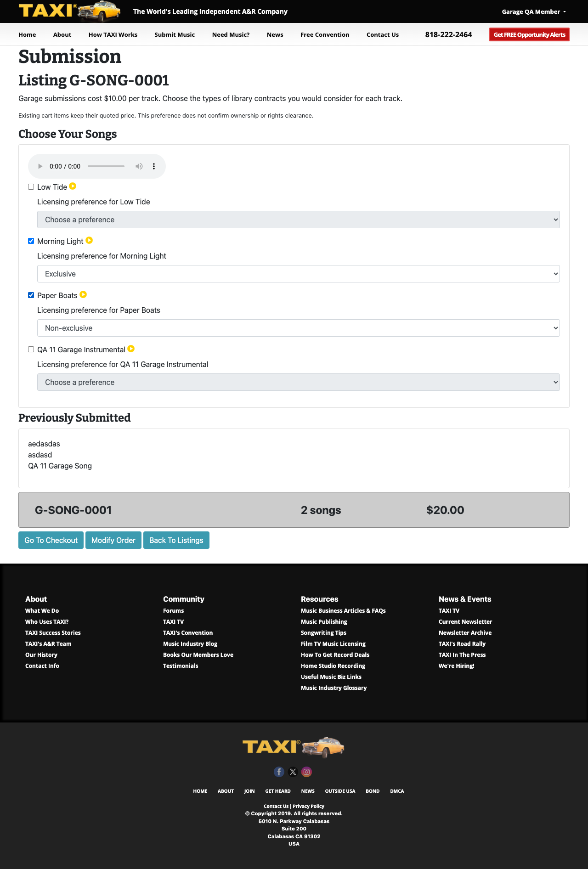Viewport: 588px width, 869px height.
Task: Open Music Industry Blog footer link
Action: [190, 643]
